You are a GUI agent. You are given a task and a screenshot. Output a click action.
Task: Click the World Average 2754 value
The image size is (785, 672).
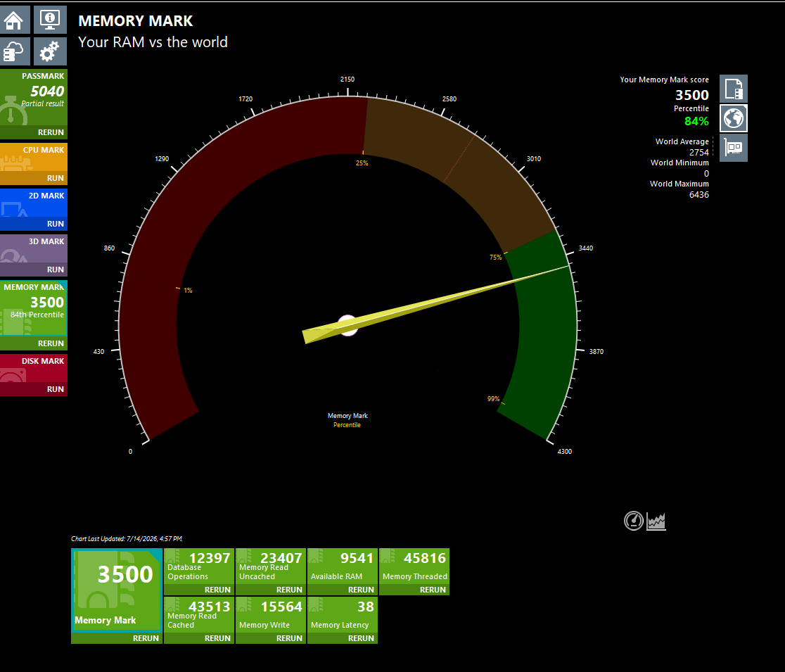tap(699, 152)
